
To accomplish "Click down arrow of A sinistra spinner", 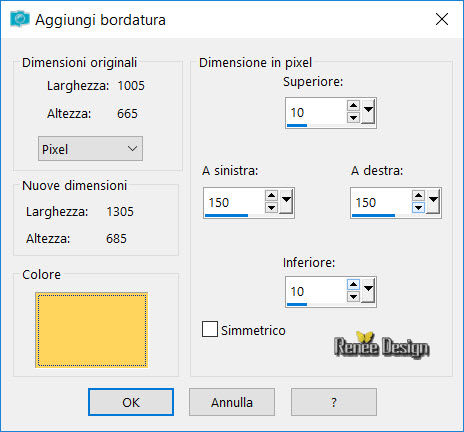I will pos(271,208).
